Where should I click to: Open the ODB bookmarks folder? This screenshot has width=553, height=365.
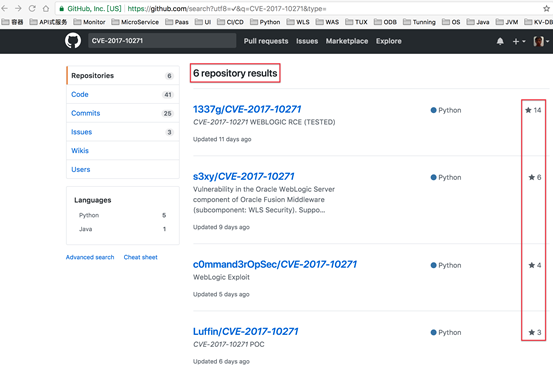point(385,22)
